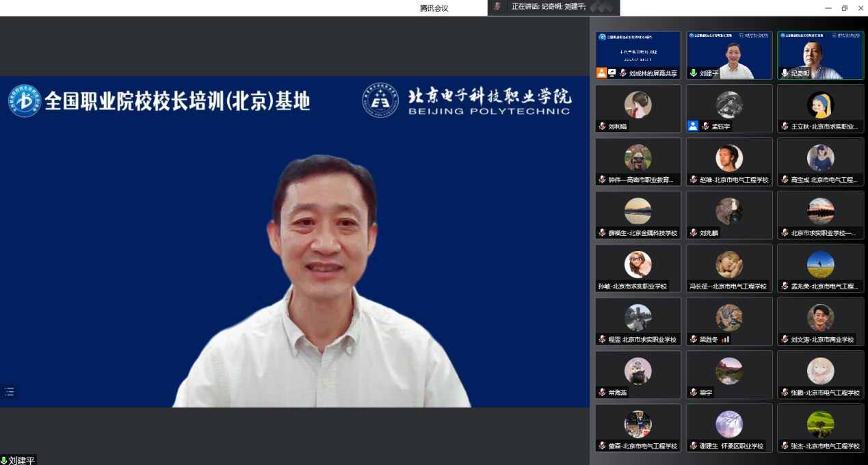This screenshot has height=465, width=868.
Task: Click the list icon at main video's lower left
Action: (9, 392)
